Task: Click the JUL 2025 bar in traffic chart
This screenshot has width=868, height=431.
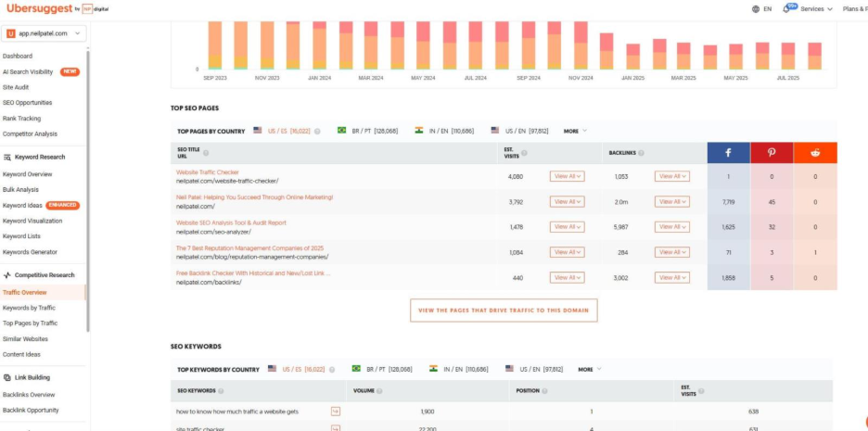Action: coord(788,56)
